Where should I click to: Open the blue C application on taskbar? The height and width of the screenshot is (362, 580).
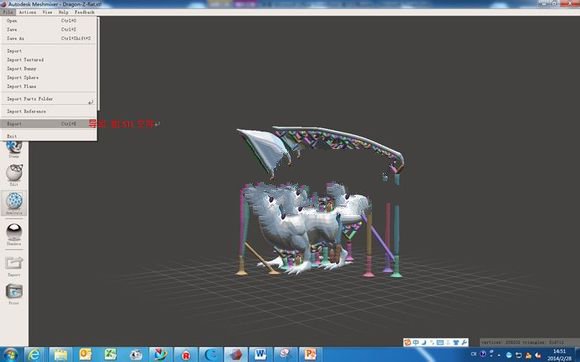(x=211, y=355)
